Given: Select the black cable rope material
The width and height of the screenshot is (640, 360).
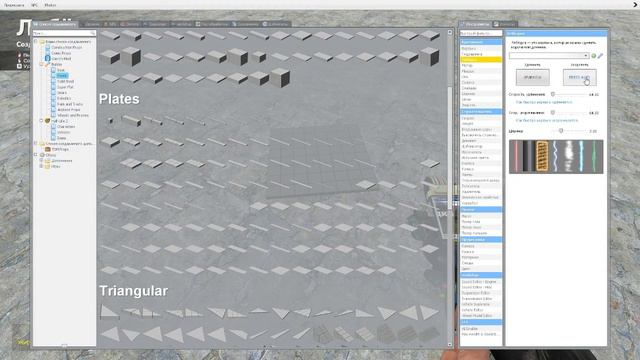Looking at the screenshot, I should (529, 156).
